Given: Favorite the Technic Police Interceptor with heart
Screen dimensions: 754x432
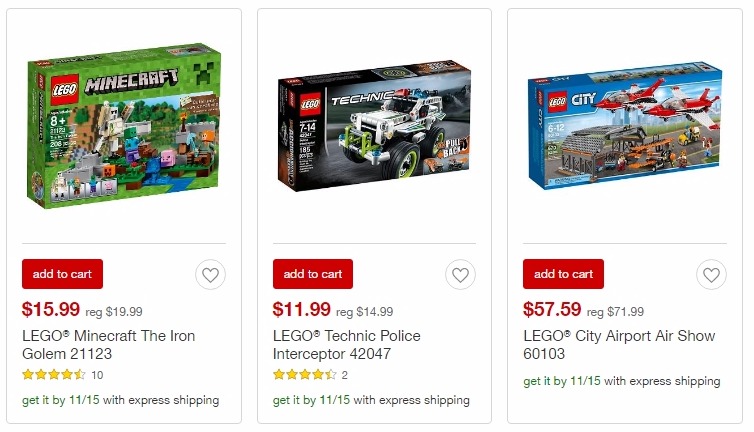Looking at the screenshot, I should [460, 275].
